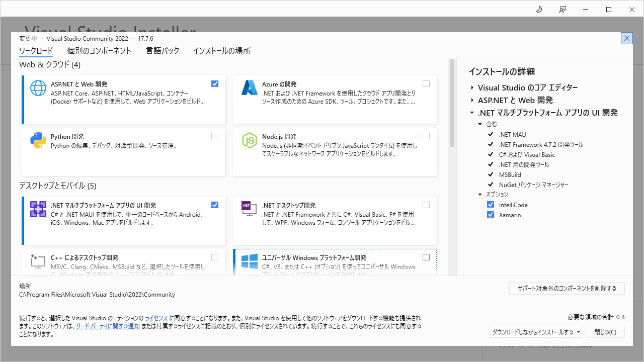Click the Python 開発 snake icon

pos(38,140)
